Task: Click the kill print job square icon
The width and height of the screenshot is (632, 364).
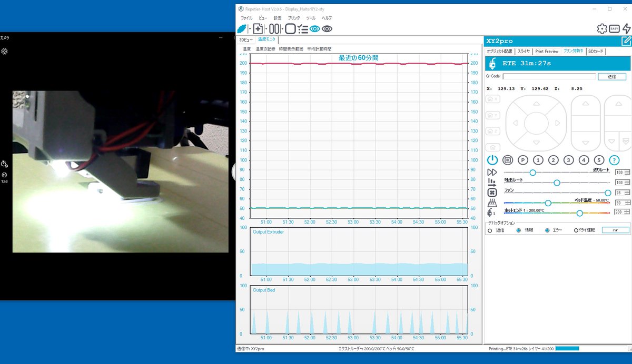Action: click(290, 29)
